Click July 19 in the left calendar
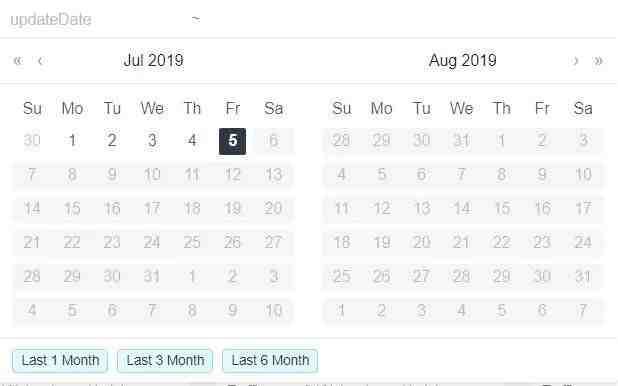Screen dimensions: 618x386 (x=233, y=209)
